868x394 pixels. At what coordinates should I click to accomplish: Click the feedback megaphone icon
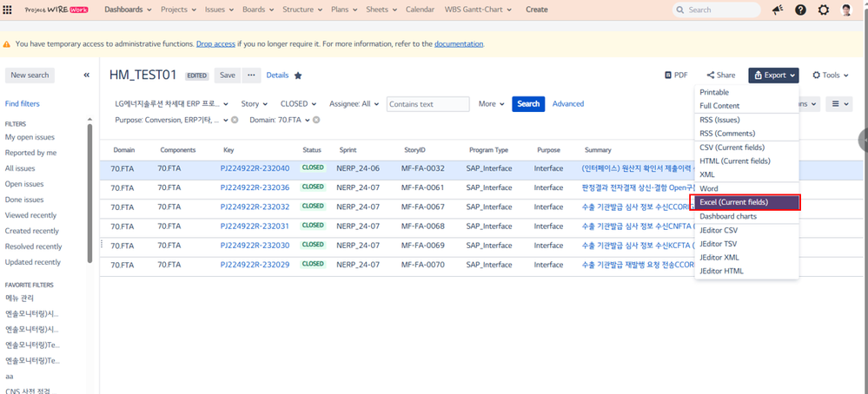[x=777, y=10]
